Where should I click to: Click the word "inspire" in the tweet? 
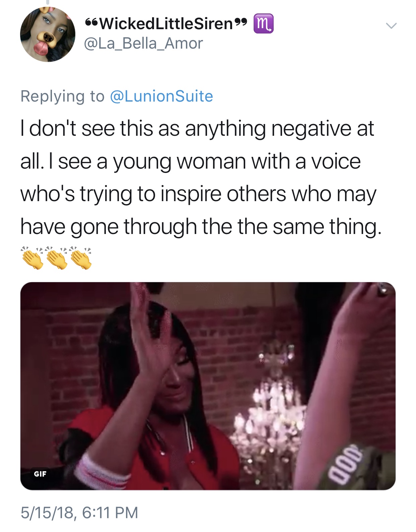coord(191,194)
